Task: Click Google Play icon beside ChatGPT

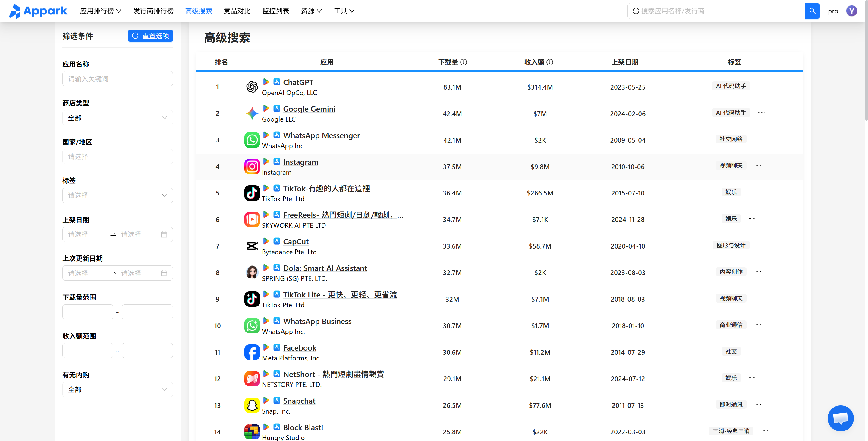Action: pyautogui.click(x=266, y=81)
